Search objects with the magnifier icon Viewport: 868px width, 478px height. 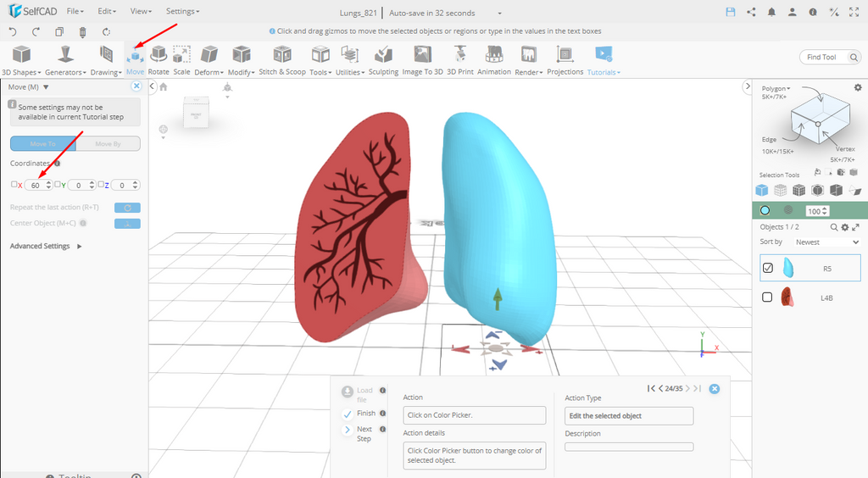point(834,227)
